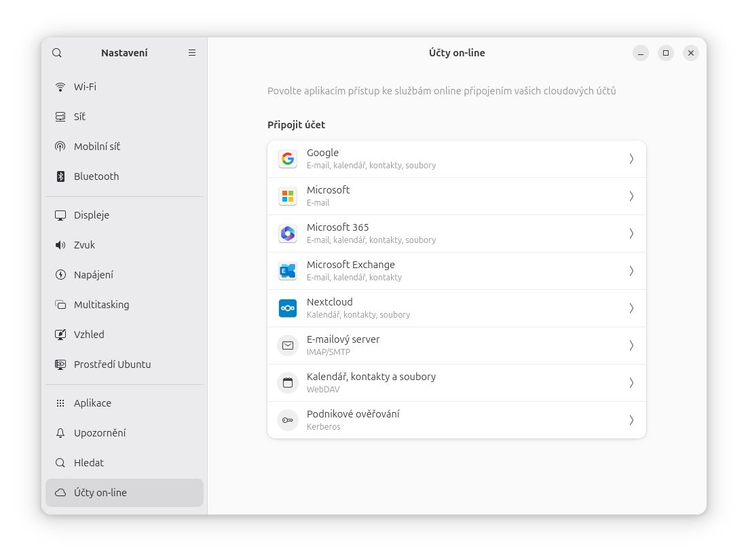Connect a Nextcloud account
This screenshot has height=560, width=748.
click(x=457, y=308)
